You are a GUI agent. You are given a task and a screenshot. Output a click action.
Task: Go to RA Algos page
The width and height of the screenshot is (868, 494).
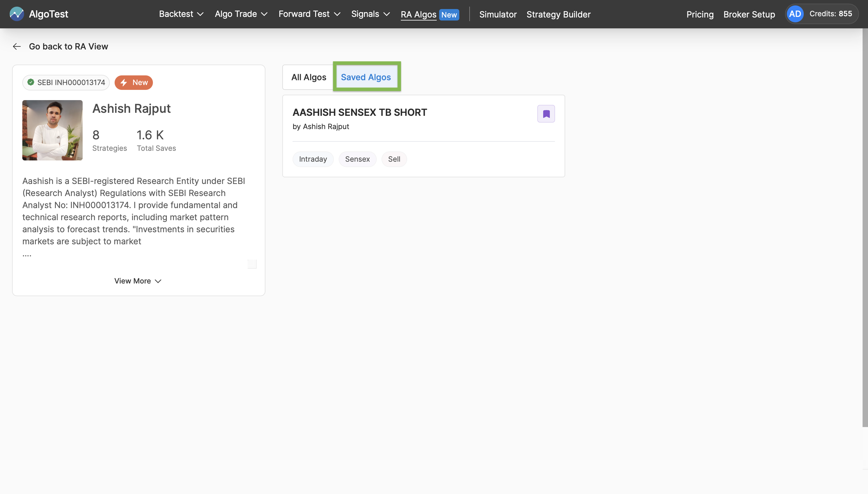(418, 14)
